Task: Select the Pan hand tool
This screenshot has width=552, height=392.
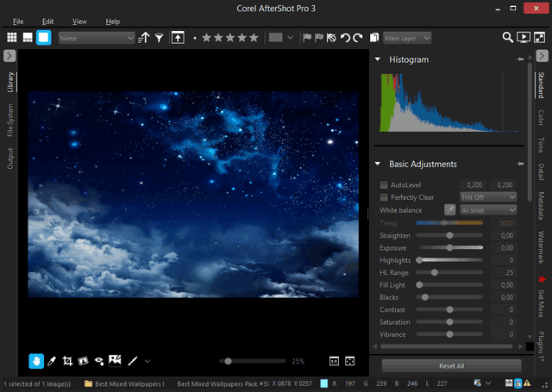Action: coord(36,361)
